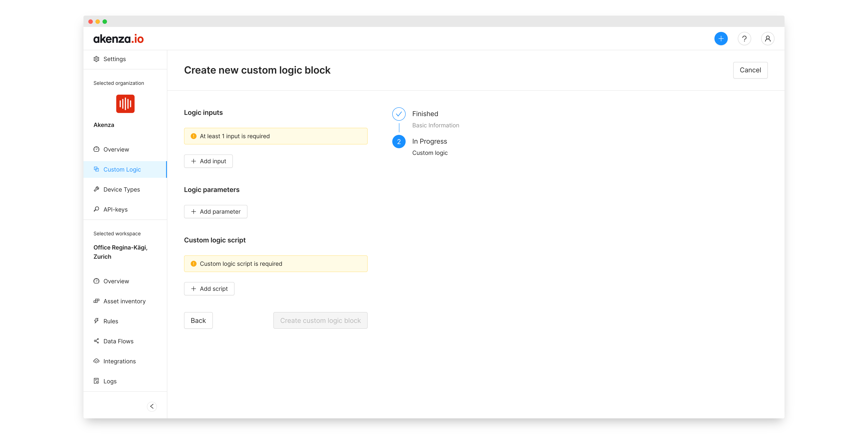The width and height of the screenshot is (868, 434).
Task: Click the workspace Overview gauge icon
Action: [96, 281]
